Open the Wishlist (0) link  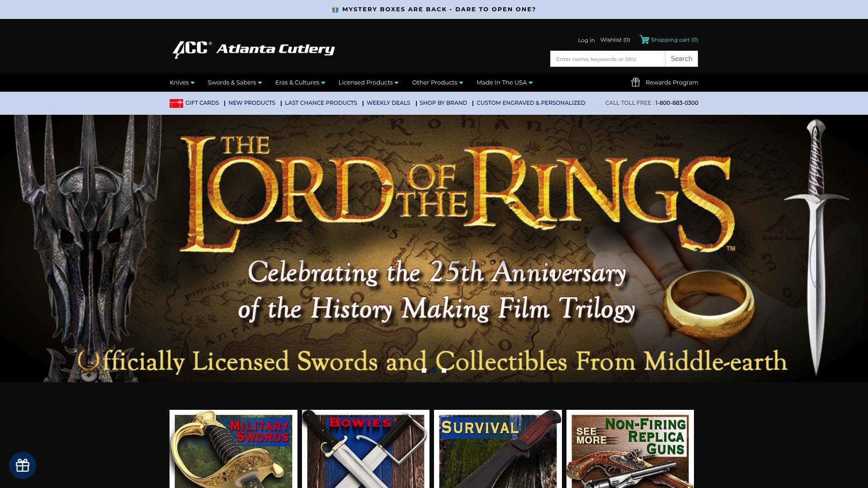pyautogui.click(x=615, y=40)
